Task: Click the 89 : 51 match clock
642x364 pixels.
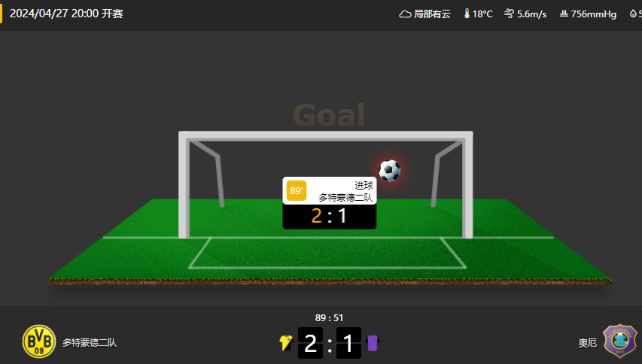Action: click(329, 318)
